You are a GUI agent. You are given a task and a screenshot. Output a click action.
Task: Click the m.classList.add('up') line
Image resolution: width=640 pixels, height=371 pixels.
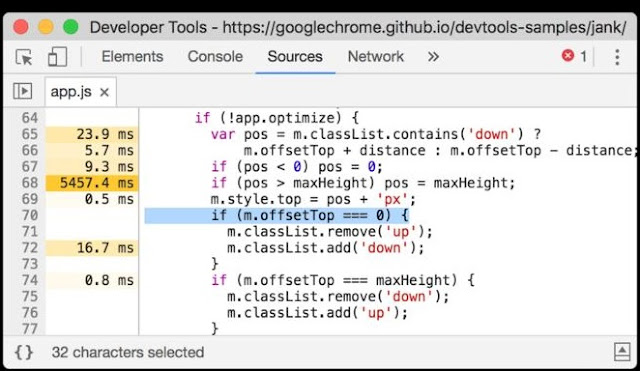pos(317,313)
